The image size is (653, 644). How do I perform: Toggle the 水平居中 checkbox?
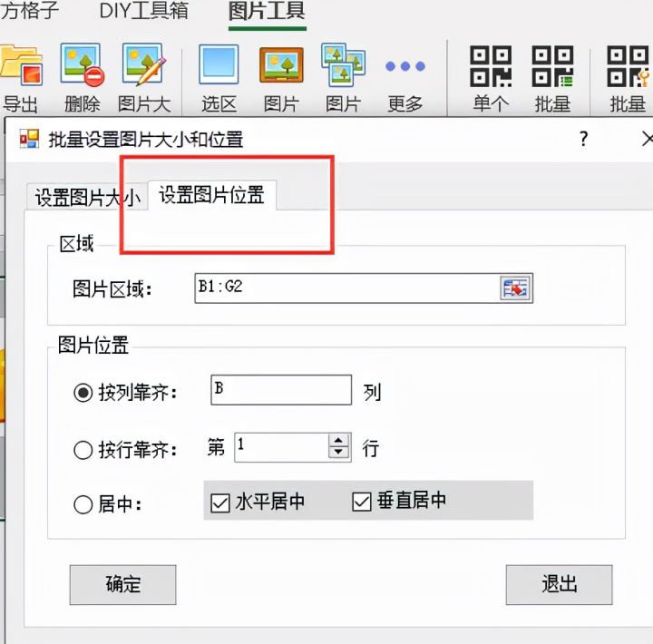[219, 503]
